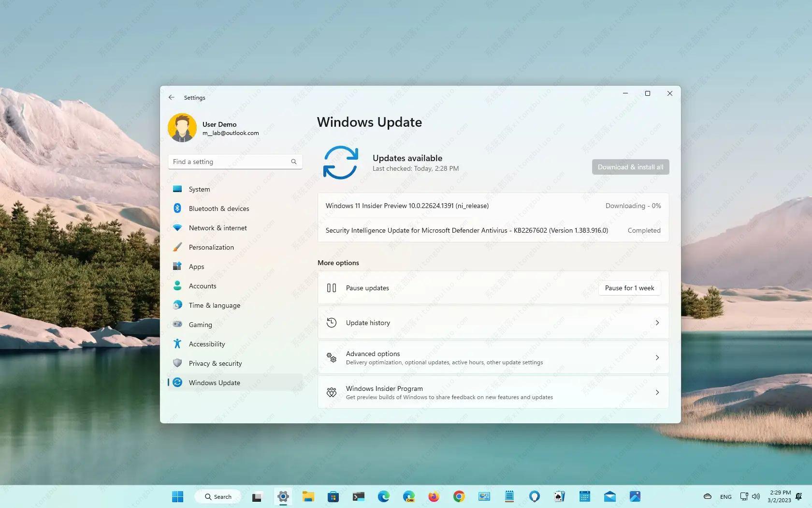This screenshot has width=812, height=508.
Task: Click the back arrow in Settings
Action: click(x=171, y=97)
